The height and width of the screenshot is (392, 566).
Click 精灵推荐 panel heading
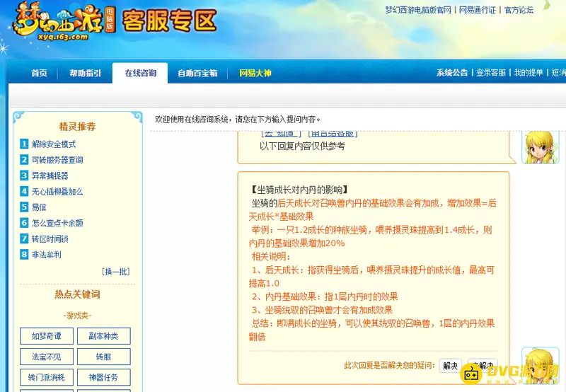[x=77, y=127]
